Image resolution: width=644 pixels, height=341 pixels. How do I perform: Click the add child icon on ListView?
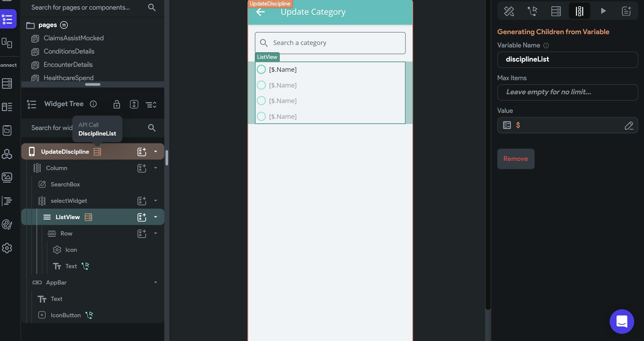tap(142, 217)
